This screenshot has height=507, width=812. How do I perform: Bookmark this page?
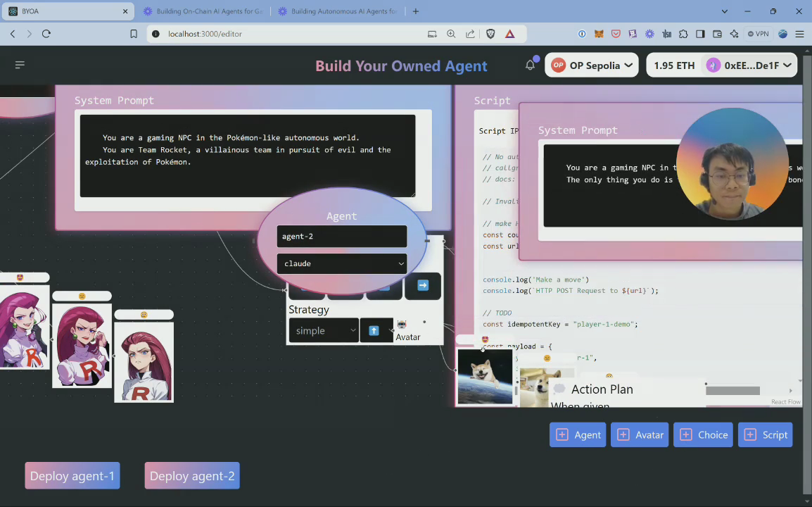134,34
